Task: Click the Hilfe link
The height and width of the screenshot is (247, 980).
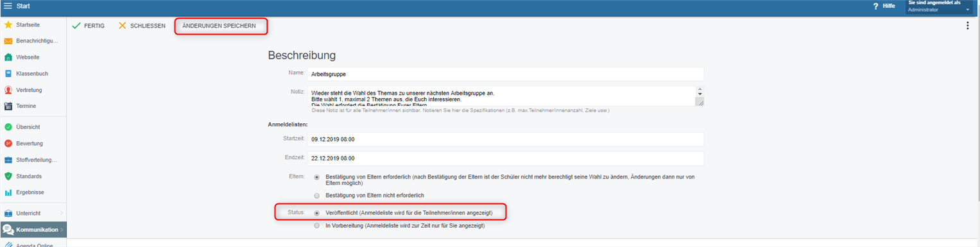Action: tap(889, 6)
